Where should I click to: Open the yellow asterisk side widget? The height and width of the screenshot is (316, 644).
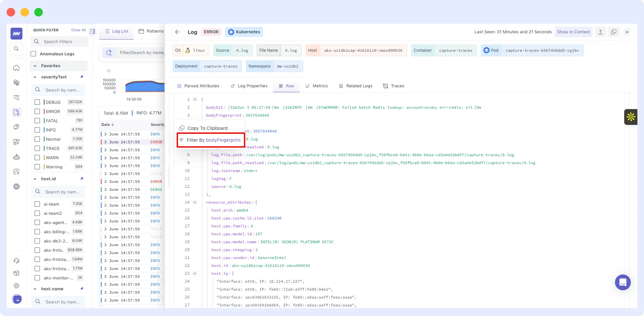coord(631,117)
